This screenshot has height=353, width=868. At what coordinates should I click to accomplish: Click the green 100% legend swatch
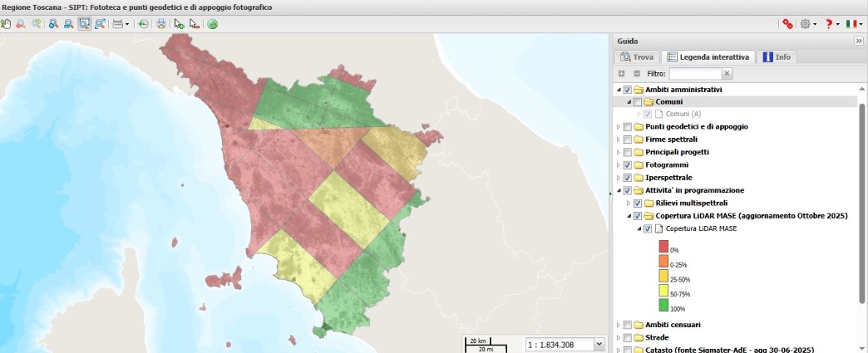click(x=663, y=306)
